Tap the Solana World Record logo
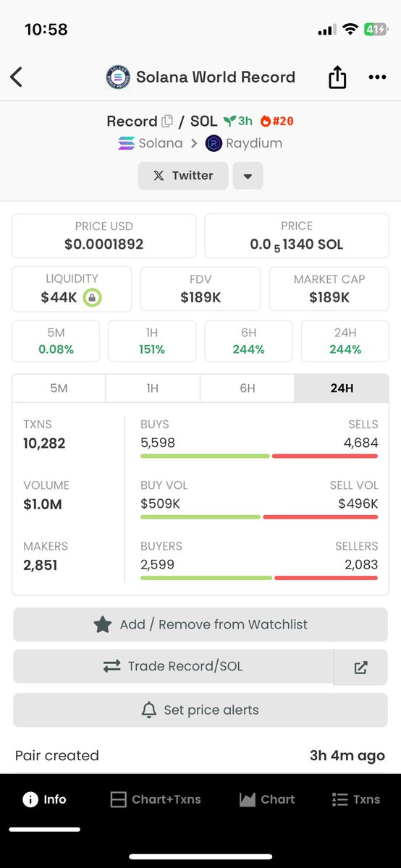The width and height of the screenshot is (401, 868). [x=118, y=77]
